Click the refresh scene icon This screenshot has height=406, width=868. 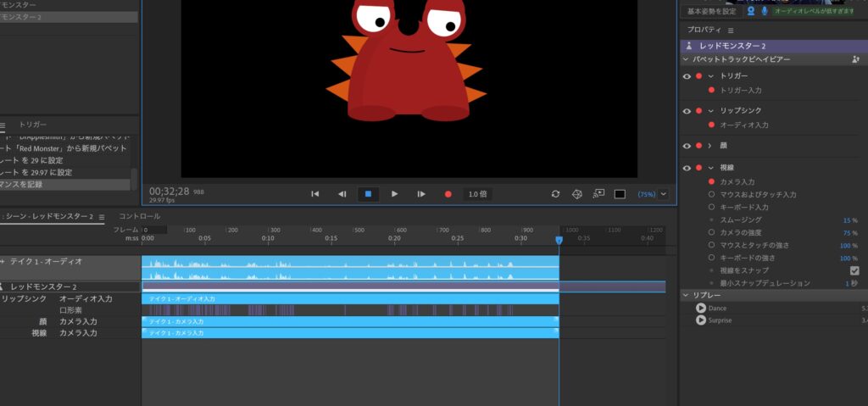(555, 194)
